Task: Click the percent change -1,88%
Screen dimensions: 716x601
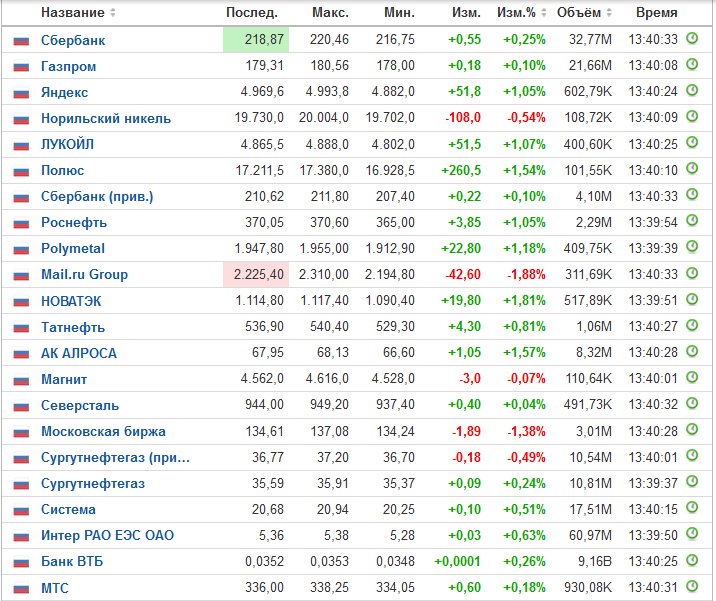Action: (526, 274)
